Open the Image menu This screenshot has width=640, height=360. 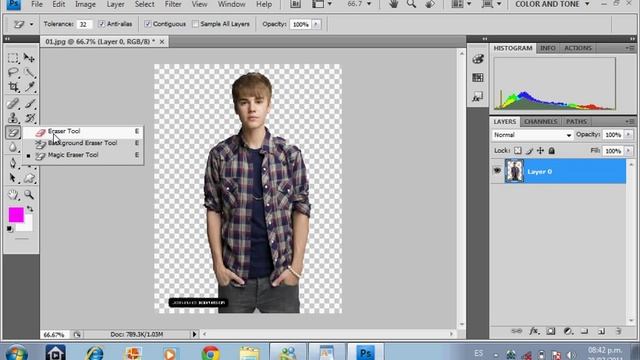click(x=85, y=4)
